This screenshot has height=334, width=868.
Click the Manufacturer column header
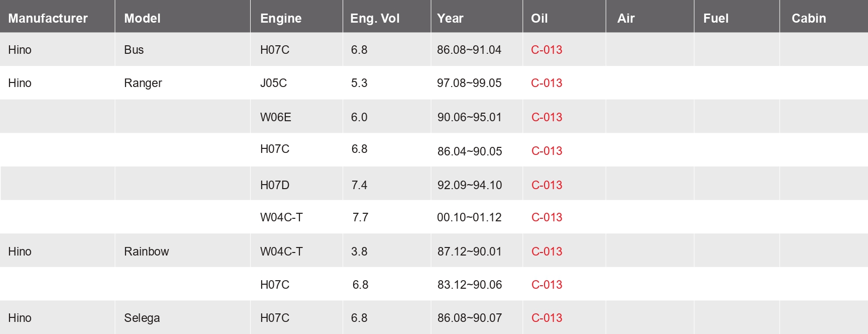pyautogui.click(x=48, y=19)
